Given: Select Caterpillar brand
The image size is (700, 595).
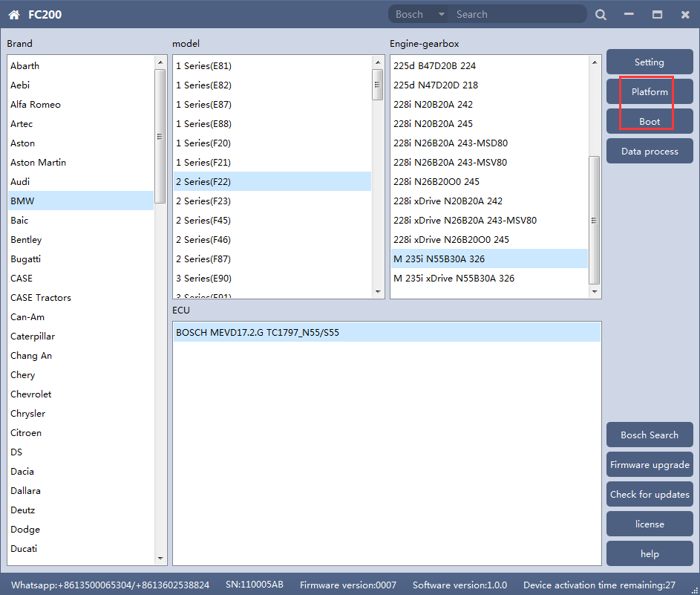Looking at the screenshot, I should (x=81, y=336).
